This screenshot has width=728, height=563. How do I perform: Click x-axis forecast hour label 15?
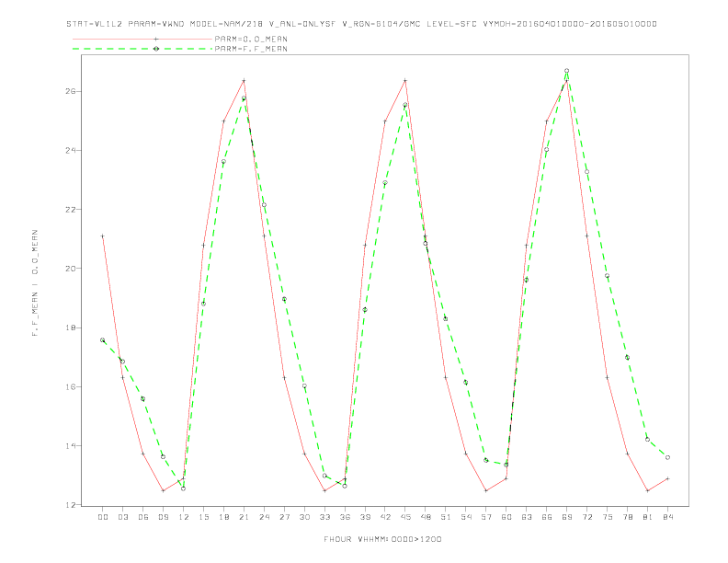[x=203, y=517]
